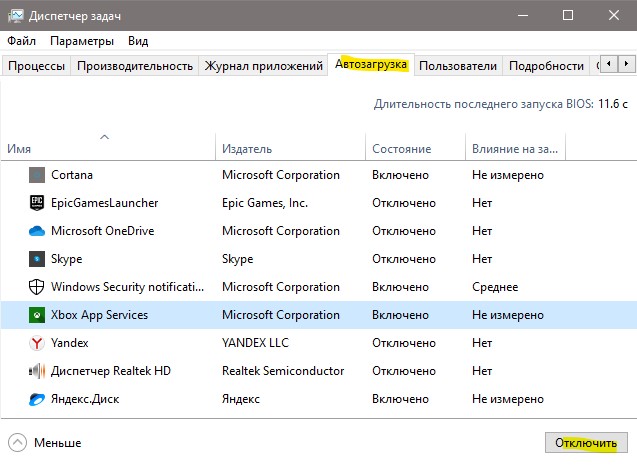Click Среднее impact for Windows Security

tap(495, 287)
